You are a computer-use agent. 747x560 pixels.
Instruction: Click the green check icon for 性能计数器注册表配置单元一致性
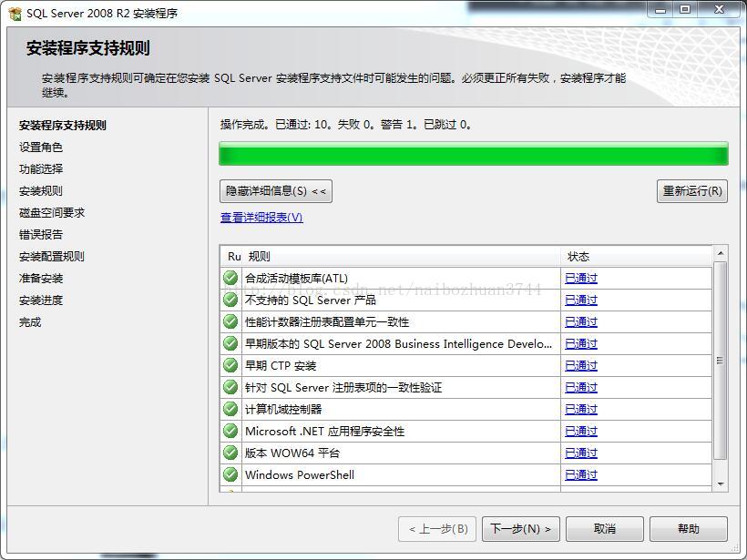(x=230, y=321)
